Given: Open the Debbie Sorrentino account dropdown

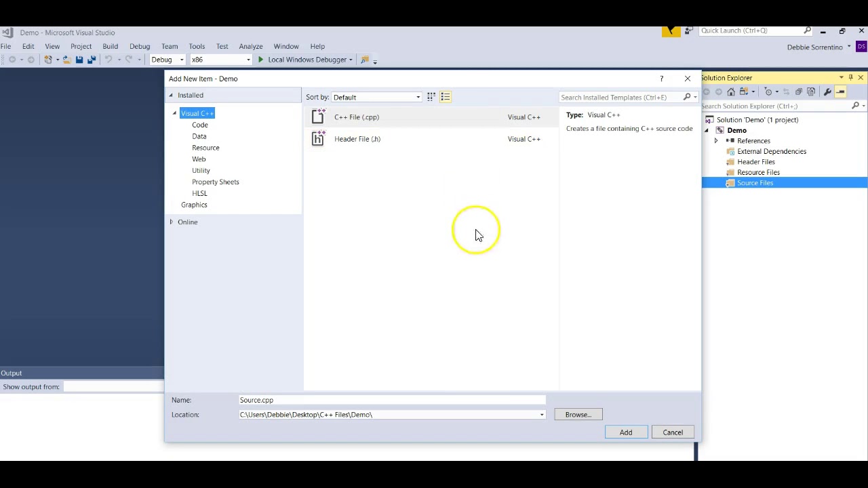Looking at the screenshot, I should pyautogui.click(x=848, y=47).
